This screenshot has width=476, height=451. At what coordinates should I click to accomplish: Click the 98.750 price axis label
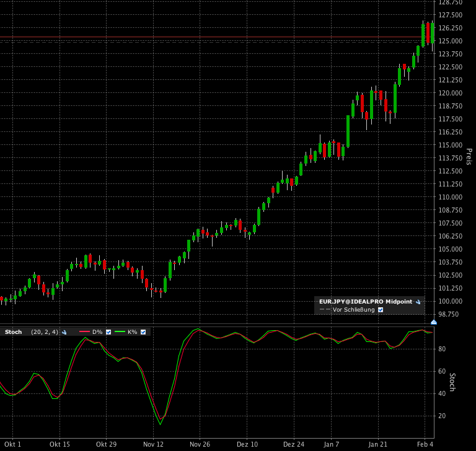[450, 315]
